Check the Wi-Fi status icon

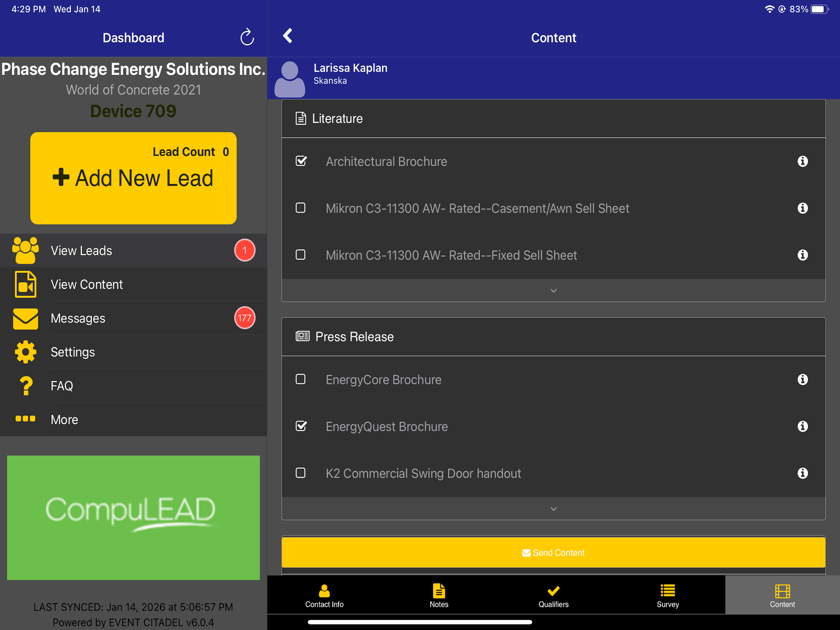pyautogui.click(x=769, y=9)
